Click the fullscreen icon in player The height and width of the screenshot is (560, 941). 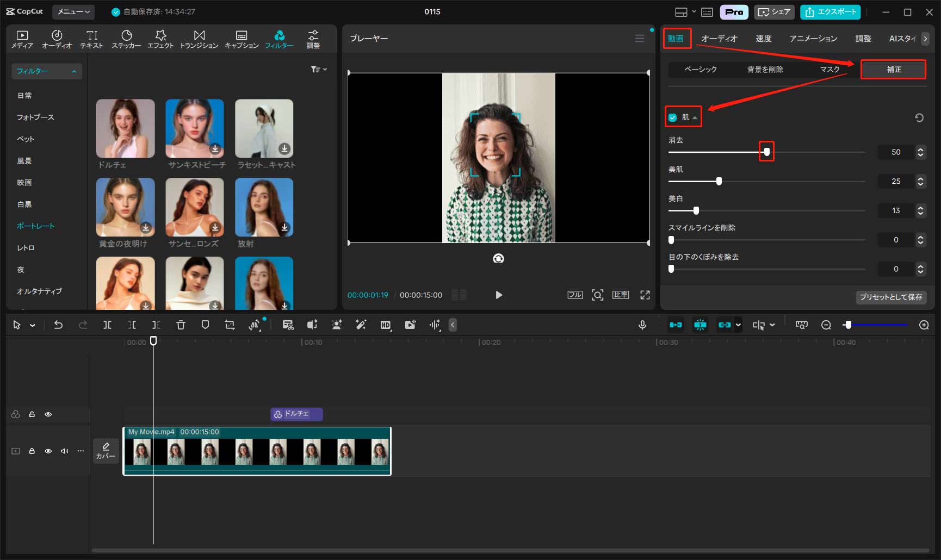645,295
